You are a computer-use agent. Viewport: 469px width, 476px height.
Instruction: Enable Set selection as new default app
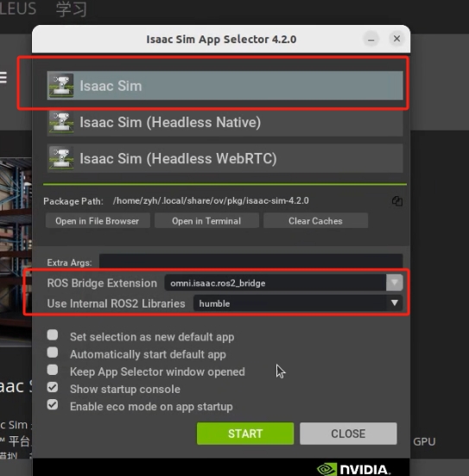tap(53, 335)
